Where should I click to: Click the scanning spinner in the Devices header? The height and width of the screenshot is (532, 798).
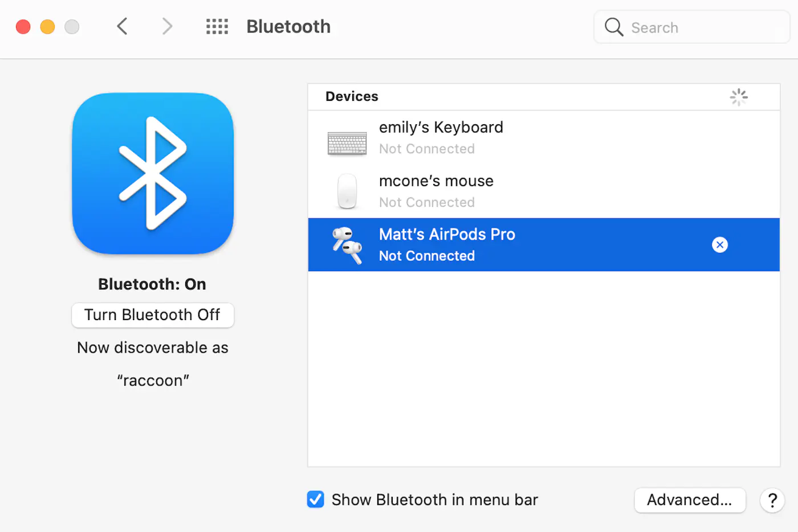coord(739,97)
